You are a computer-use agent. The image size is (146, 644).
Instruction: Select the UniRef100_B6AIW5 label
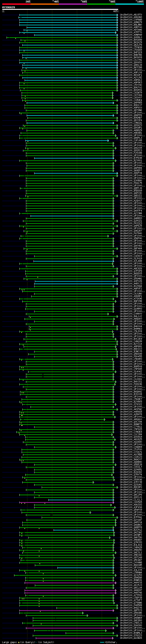131,565
